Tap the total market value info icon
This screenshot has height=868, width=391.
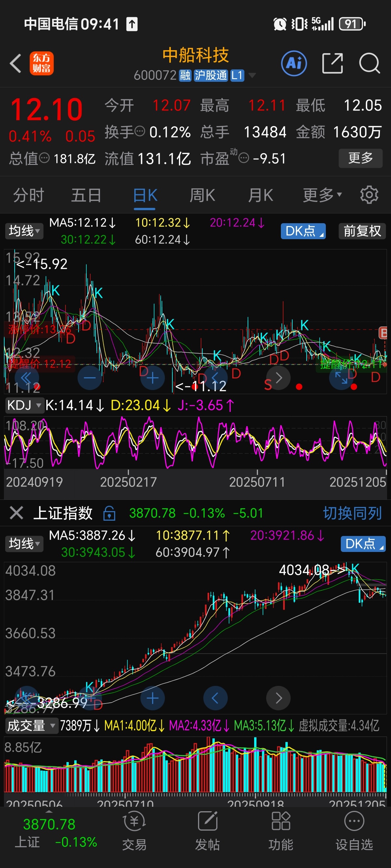(x=44, y=157)
